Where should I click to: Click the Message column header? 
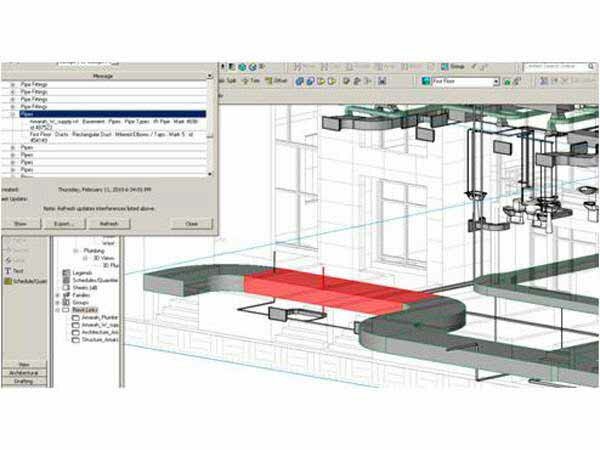pyautogui.click(x=103, y=76)
